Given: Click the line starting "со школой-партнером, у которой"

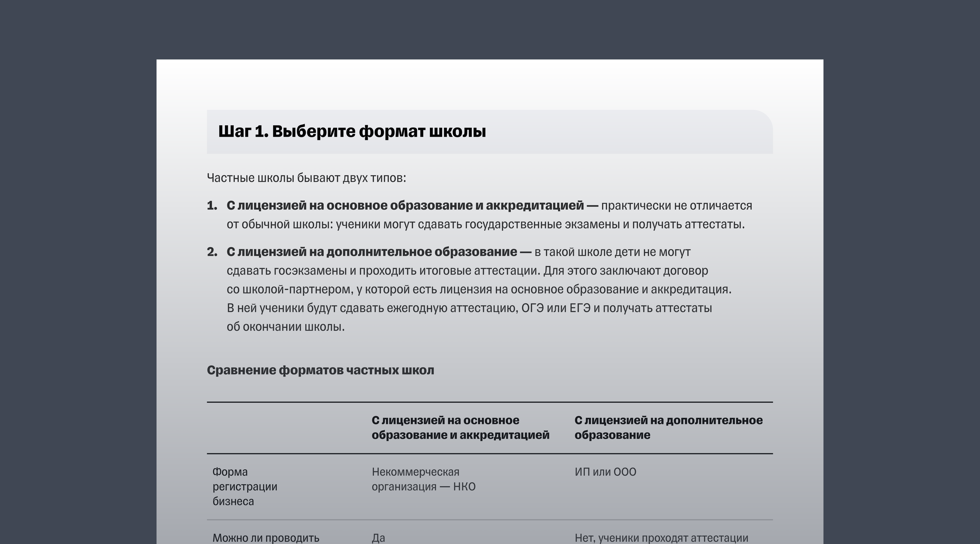Looking at the screenshot, I should (479, 289).
